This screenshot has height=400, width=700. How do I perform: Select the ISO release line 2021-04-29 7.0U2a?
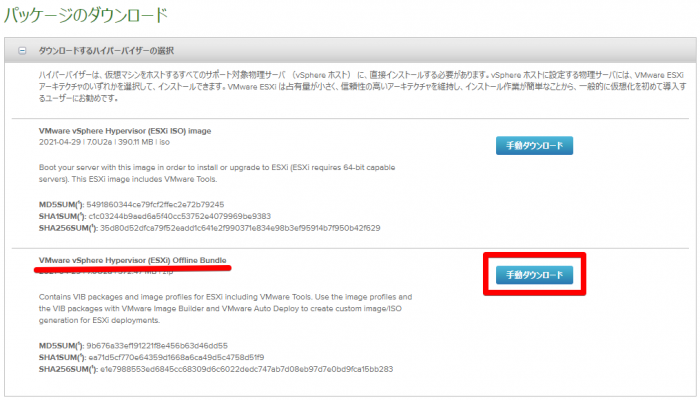point(104,142)
